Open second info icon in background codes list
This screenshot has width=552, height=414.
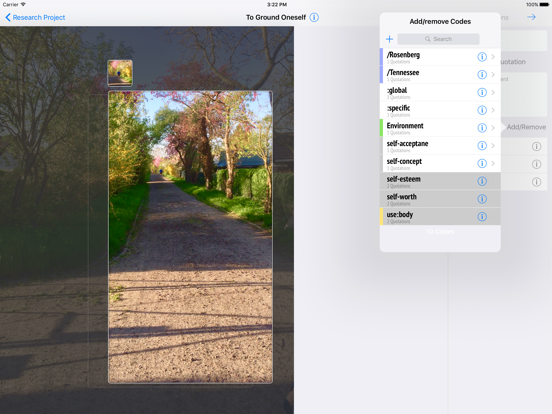click(x=536, y=164)
